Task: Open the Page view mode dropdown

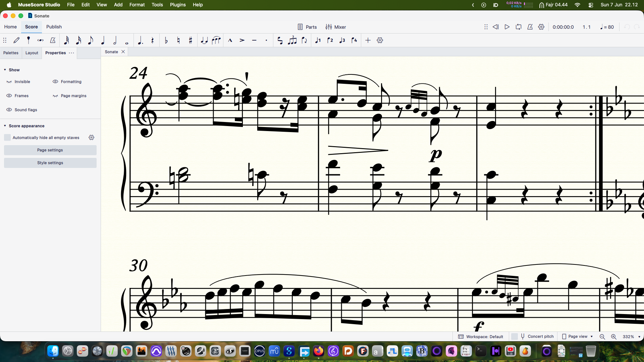Action: [x=578, y=337]
